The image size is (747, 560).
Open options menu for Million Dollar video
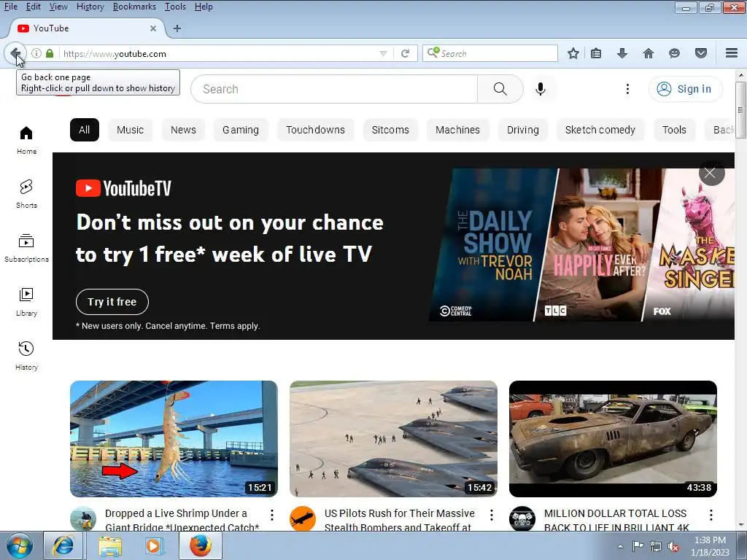(x=711, y=515)
